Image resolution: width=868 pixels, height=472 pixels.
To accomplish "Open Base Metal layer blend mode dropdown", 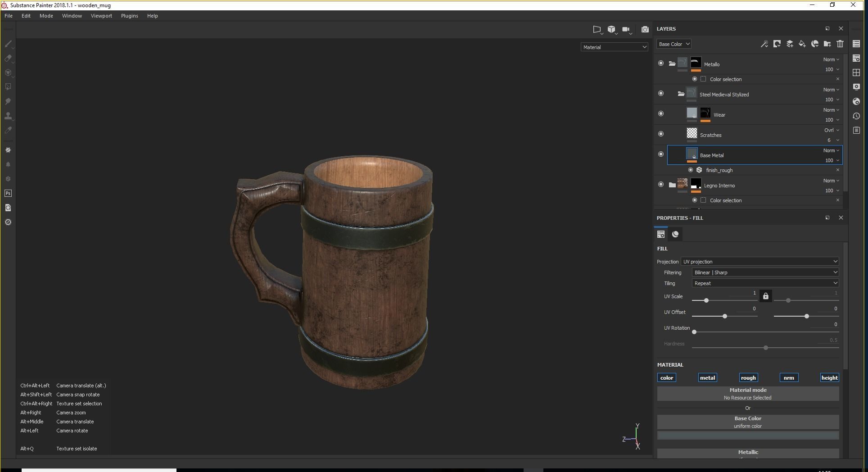I will pos(831,150).
